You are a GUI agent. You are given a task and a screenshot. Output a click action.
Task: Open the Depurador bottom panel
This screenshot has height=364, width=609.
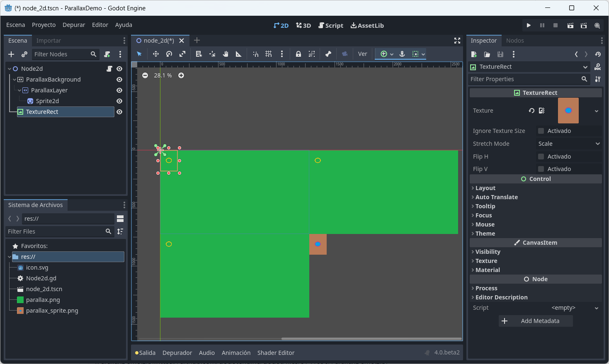click(177, 352)
